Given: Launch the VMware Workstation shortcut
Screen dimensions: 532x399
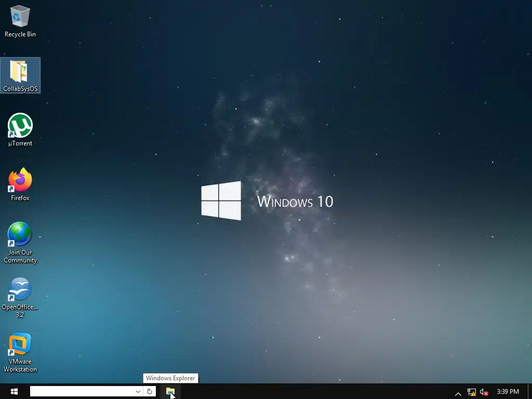Looking at the screenshot, I should (x=20, y=352).
